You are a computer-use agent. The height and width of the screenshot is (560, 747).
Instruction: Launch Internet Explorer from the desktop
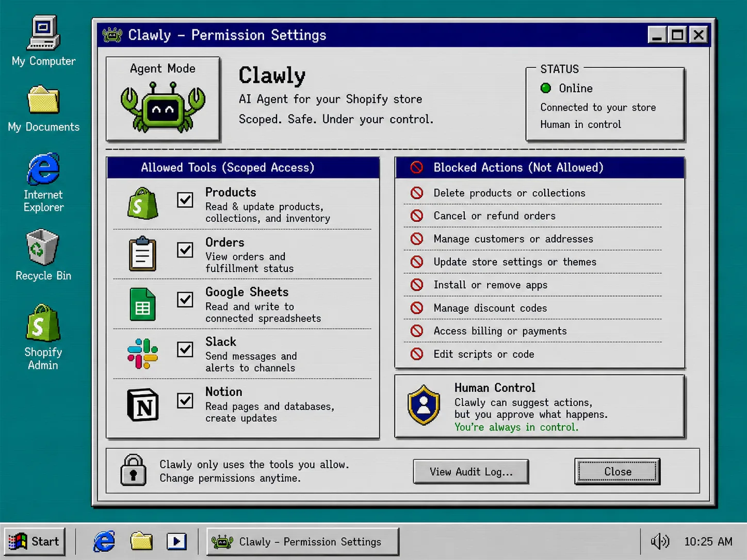tap(43, 182)
